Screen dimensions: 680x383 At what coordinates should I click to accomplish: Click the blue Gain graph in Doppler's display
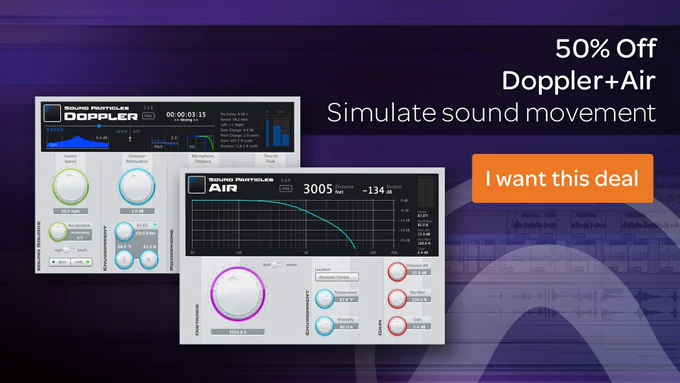[77, 142]
